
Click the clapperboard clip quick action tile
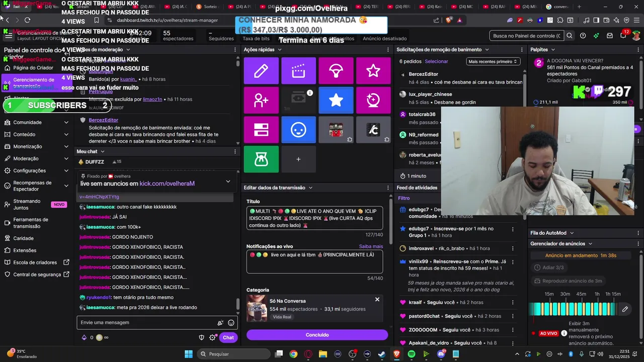tap(298, 71)
